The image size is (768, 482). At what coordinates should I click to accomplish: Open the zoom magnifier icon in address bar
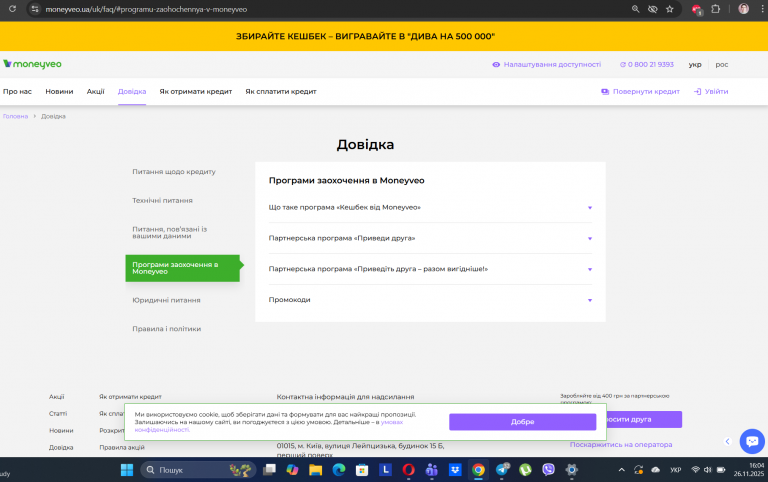pyautogui.click(x=635, y=9)
